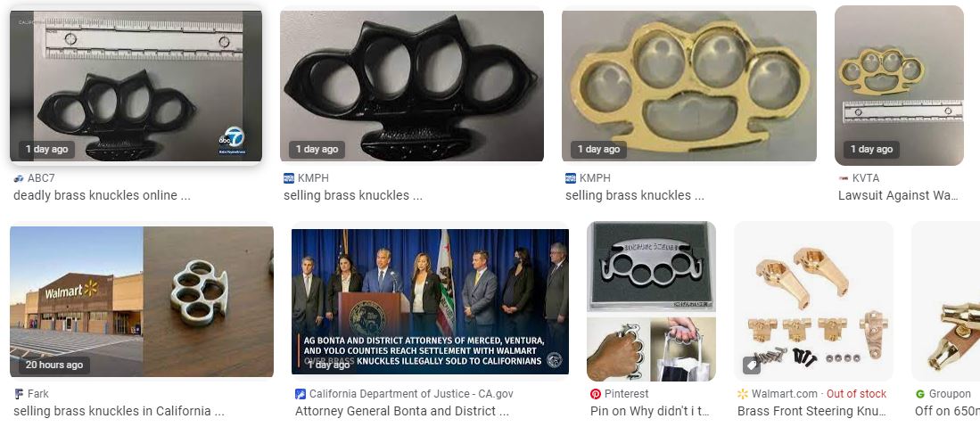Image resolution: width=980 pixels, height=435 pixels.
Task: Click the Walmart.com spark favicon
Action: click(743, 394)
